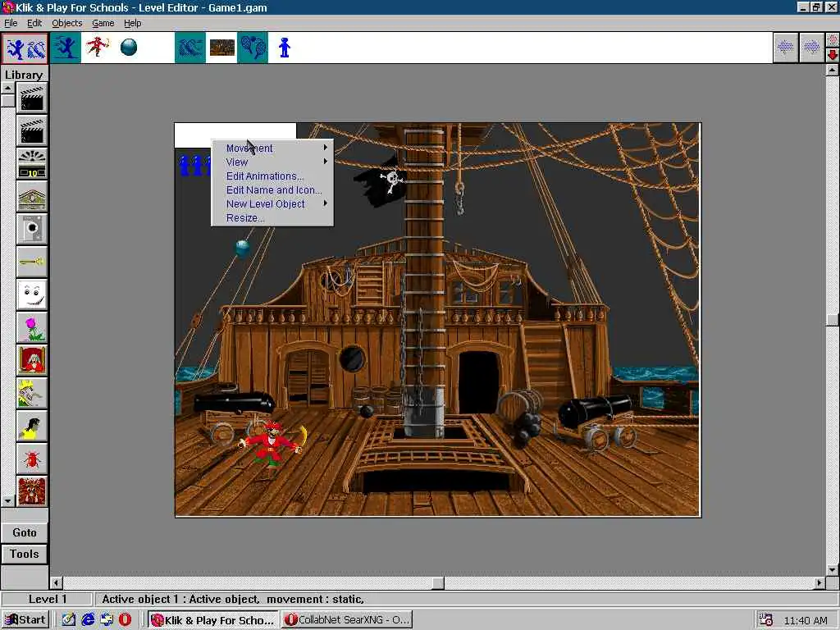Open the Windows Start menu
840x630 pixels.
point(25,619)
